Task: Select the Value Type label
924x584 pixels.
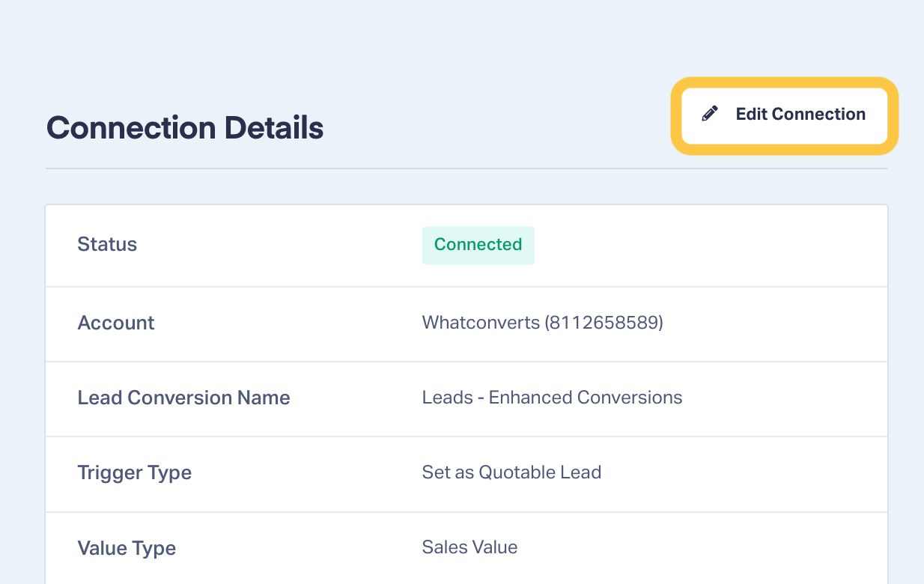Action: 127,548
